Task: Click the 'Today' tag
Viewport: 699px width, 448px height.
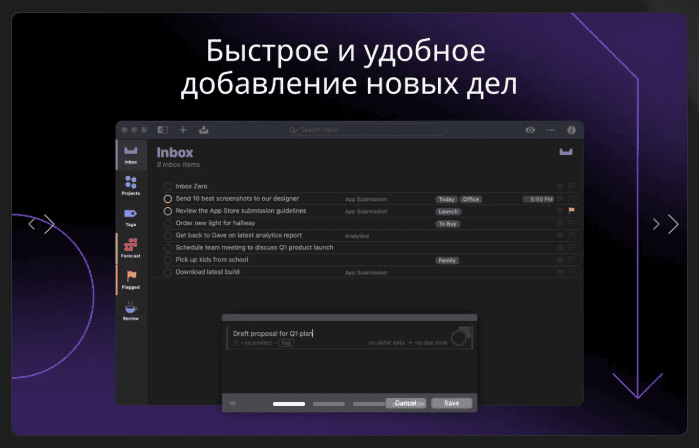Action: point(446,199)
